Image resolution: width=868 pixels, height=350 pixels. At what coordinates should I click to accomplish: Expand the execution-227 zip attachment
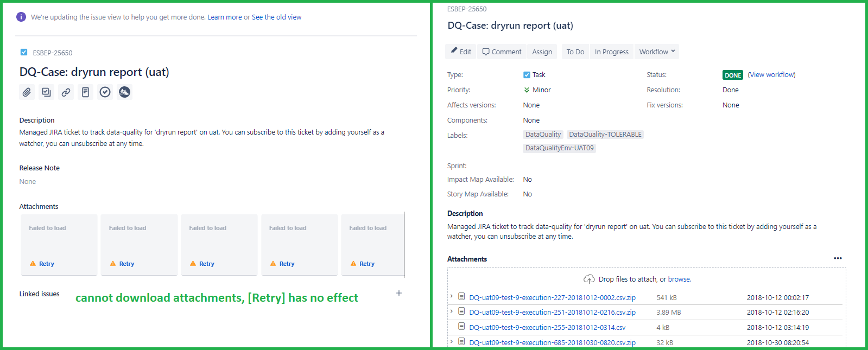[x=451, y=296]
